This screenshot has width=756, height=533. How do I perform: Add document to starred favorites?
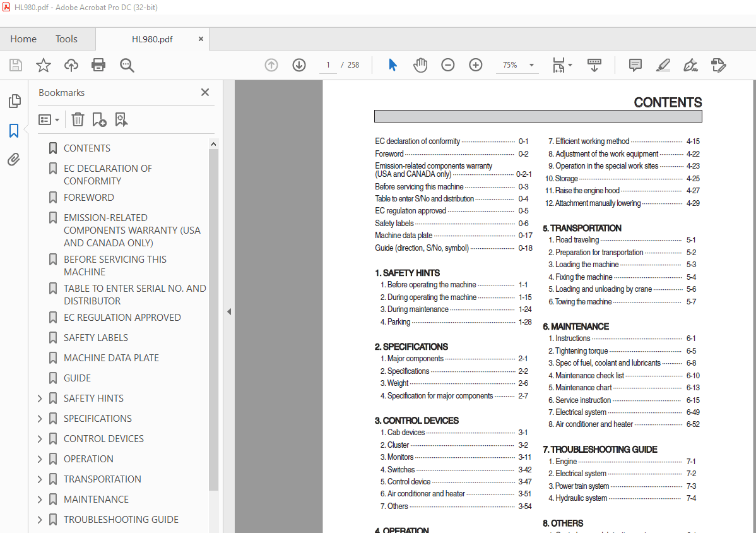(44, 65)
